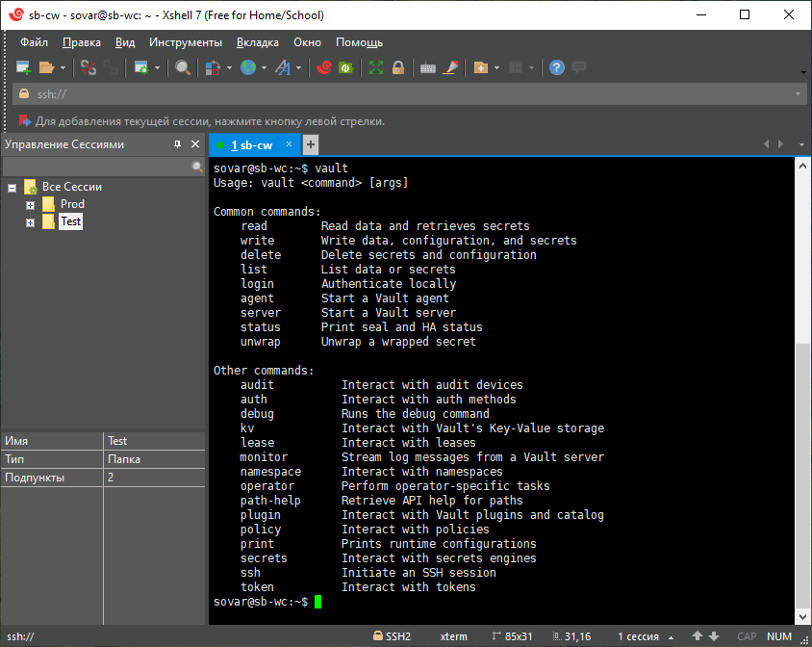This screenshot has height=647, width=812.
Task: Click the Disconnect icon in toolbar
Action: [x=89, y=67]
